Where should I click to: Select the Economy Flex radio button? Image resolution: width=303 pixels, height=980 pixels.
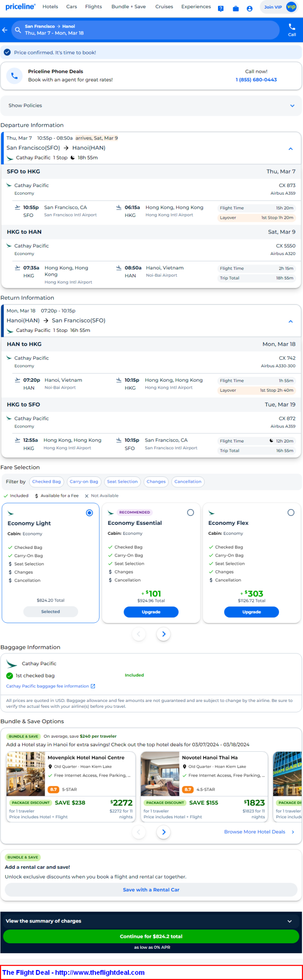click(291, 513)
